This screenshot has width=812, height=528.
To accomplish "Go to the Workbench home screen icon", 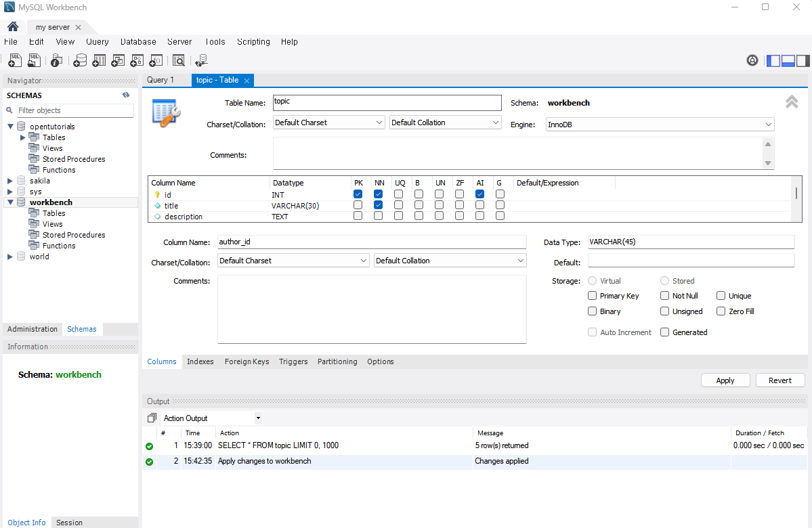I will (13, 26).
